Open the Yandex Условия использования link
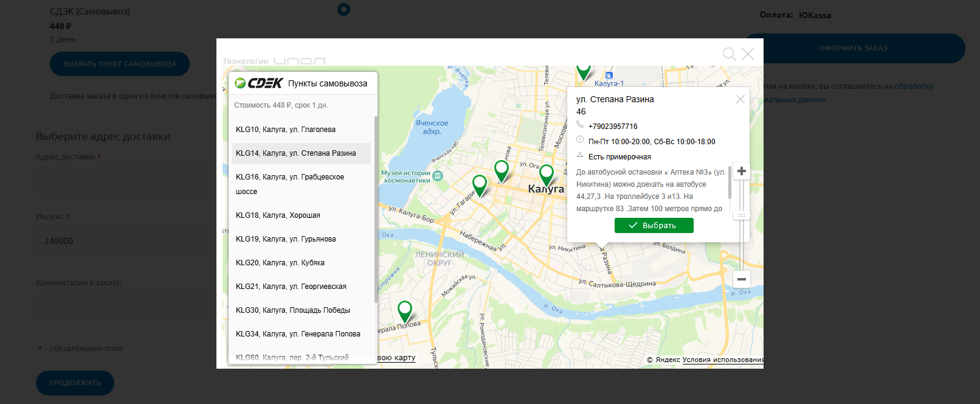This screenshot has width=980, height=404. pos(722,360)
